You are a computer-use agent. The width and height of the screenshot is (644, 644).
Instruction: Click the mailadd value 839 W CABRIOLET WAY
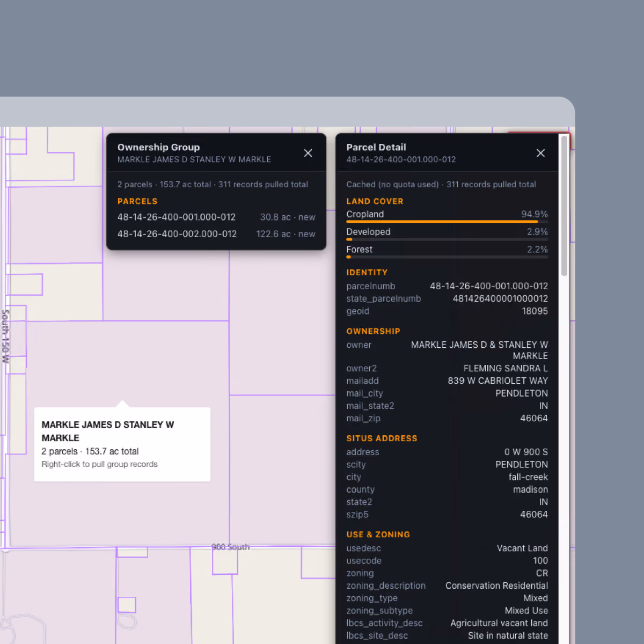[x=498, y=380]
